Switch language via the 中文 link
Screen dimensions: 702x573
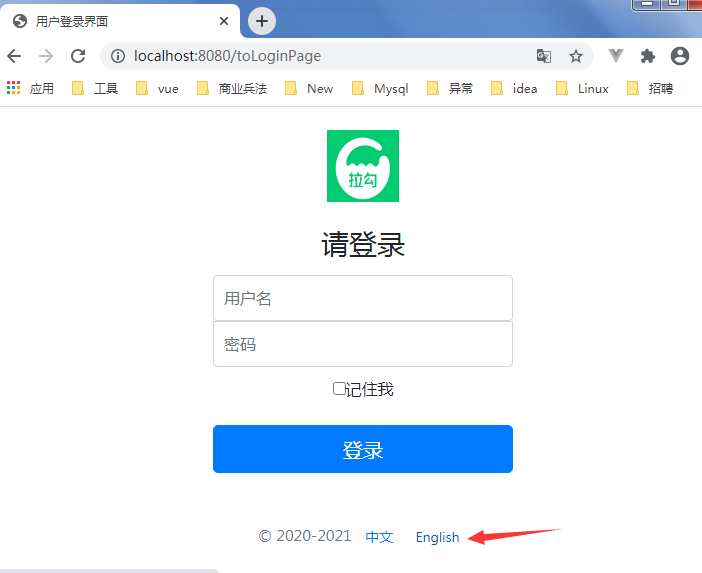click(x=379, y=537)
